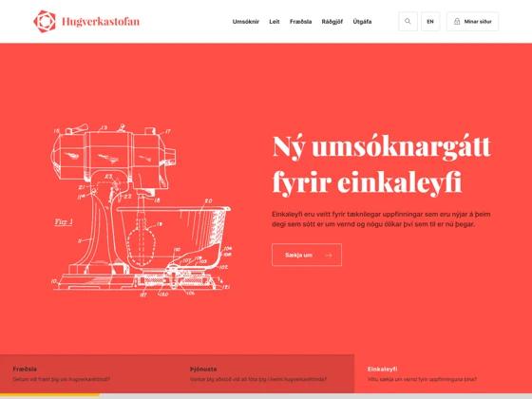Open the Ráðgjöf navigation item
Image resolution: width=532 pixels, height=399 pixels.
(332, 21)
